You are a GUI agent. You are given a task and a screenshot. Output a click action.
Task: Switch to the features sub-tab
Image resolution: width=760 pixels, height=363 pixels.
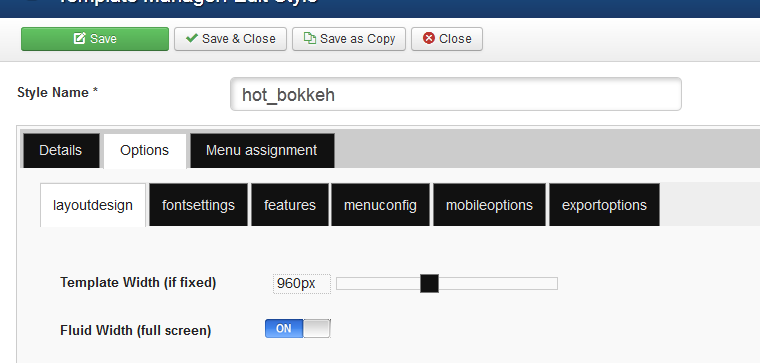[290, 205]
